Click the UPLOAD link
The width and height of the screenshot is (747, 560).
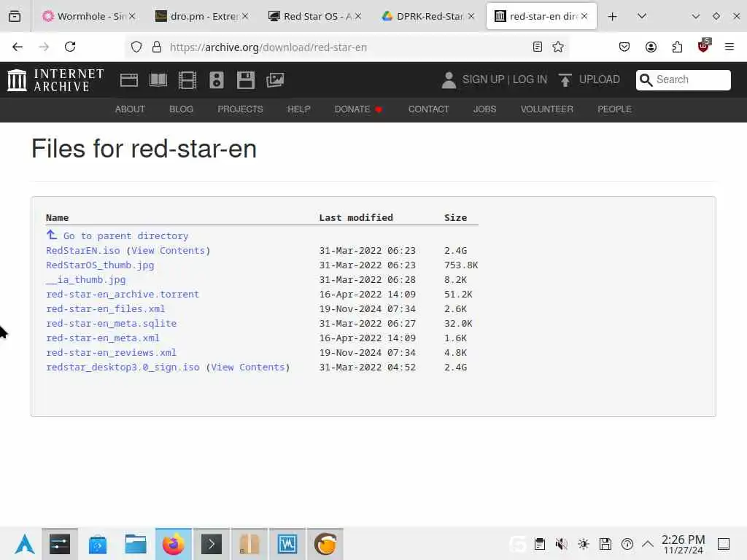(600, 79)
